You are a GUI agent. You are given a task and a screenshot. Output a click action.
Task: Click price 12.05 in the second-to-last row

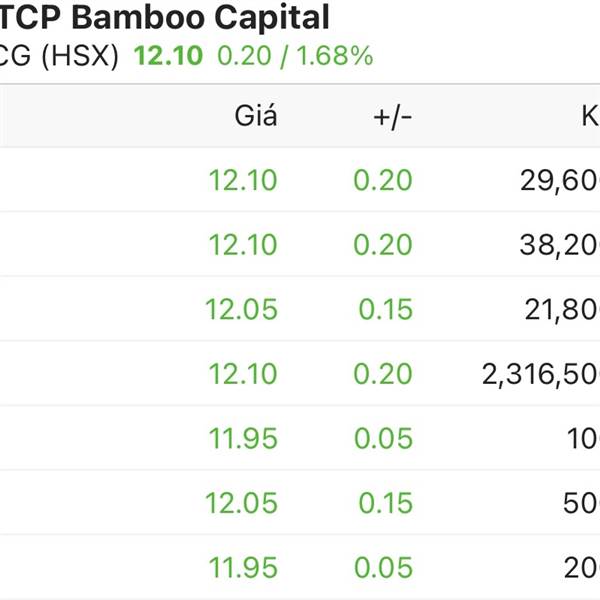pos(241,503)
